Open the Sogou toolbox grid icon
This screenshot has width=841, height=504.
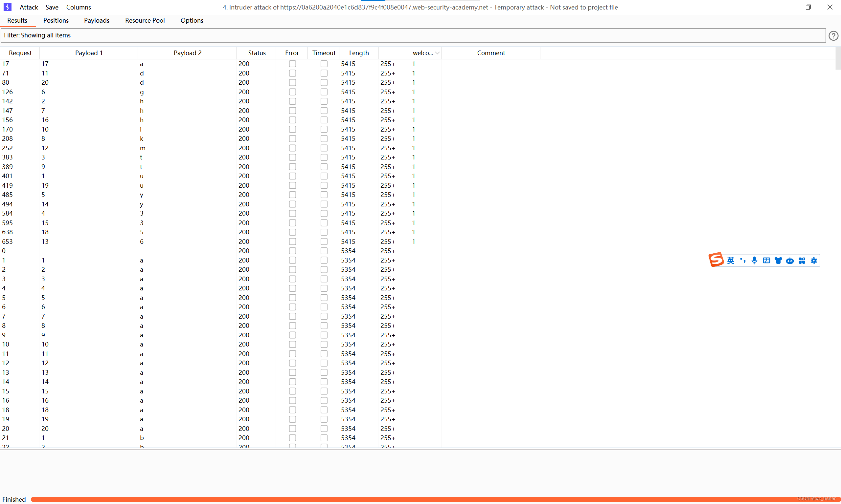tap(802, 260)
